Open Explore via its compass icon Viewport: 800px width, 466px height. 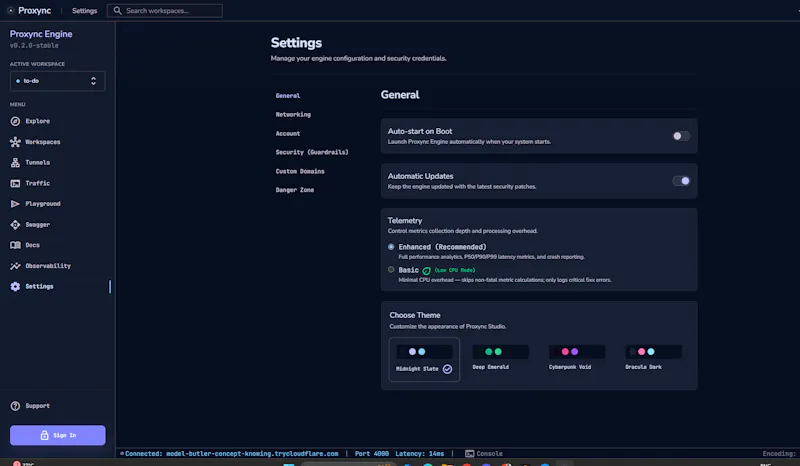15,121
